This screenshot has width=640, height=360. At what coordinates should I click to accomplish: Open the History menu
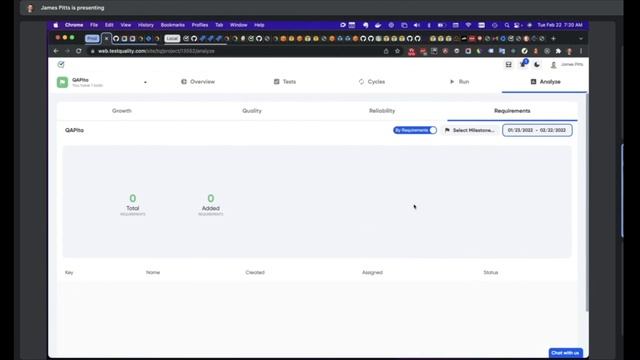tap(146, 25)
